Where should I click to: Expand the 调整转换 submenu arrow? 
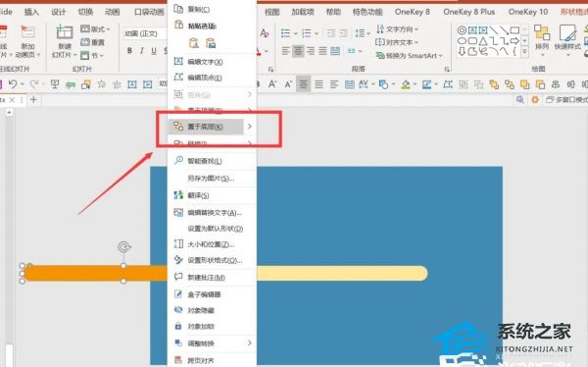(250, 343)
